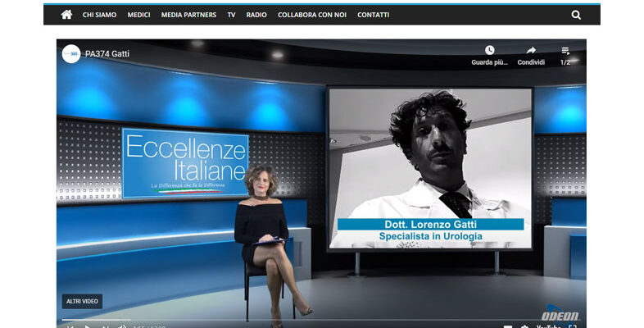Open the CHI SIAMO menu item

(x=99, y=15)
